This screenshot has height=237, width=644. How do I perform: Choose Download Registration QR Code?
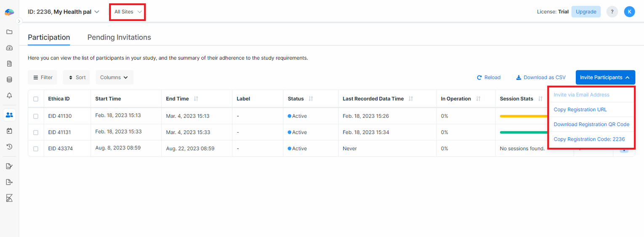click(591, 124)
